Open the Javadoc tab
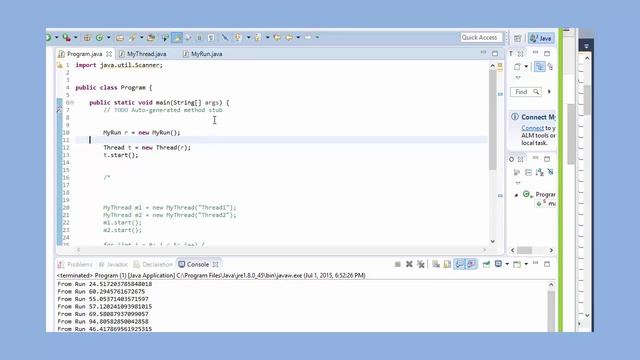Screen dimensions: 640x360 point(113,264)
